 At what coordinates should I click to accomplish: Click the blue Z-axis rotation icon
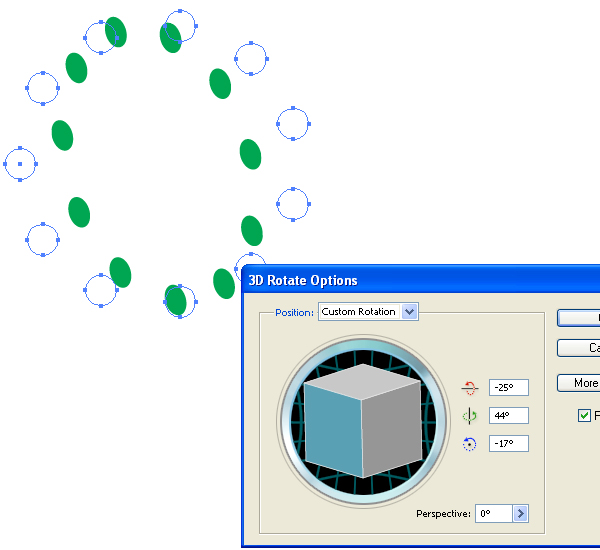pyautogui.click(x=470, y=444)
